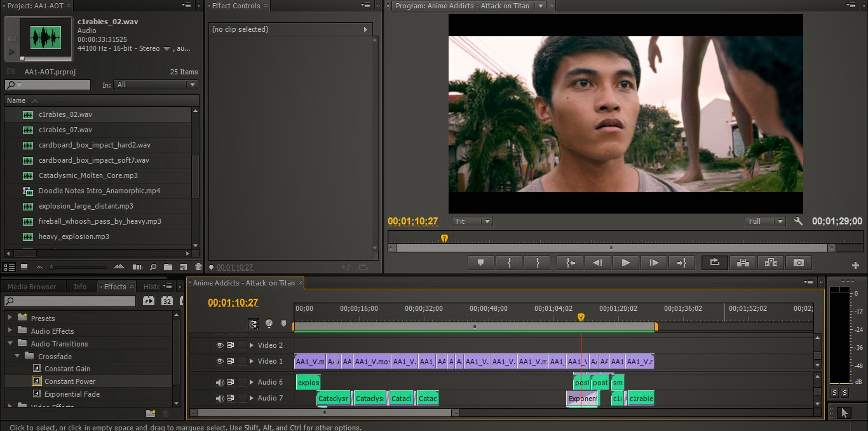The height and width of the screenshot is (431, 868).
Task: Open the Program monitor button editor plus icon
Action: point(855,265)
